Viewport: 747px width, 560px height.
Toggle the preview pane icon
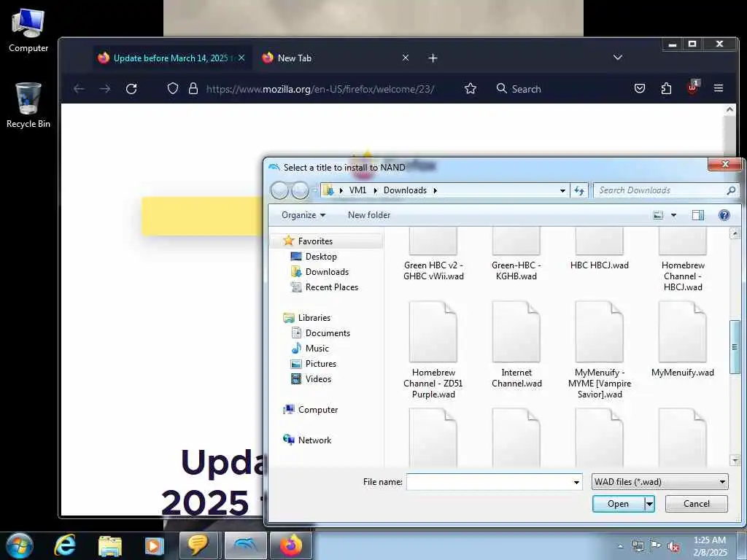[698, 215]
